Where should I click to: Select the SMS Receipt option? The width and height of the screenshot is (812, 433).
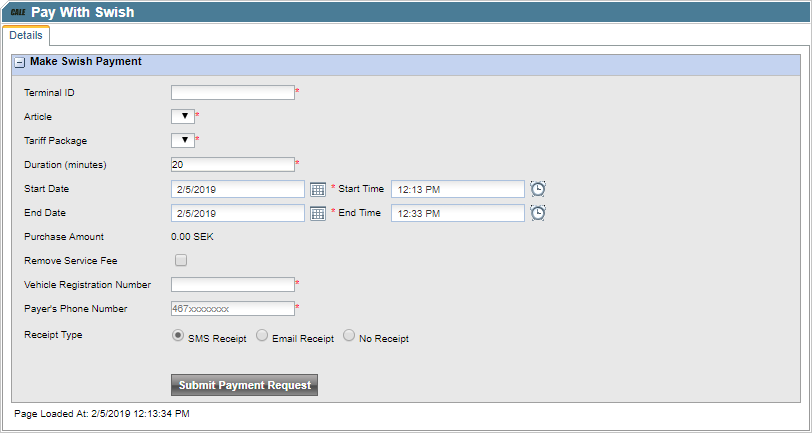[x=178, y=336]
